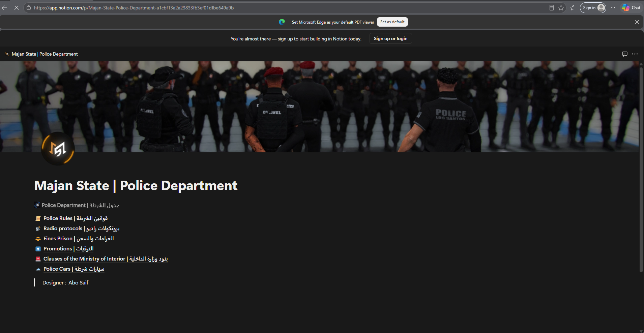
Task: Open the Radio protocols page
Action: click(81, 229)
